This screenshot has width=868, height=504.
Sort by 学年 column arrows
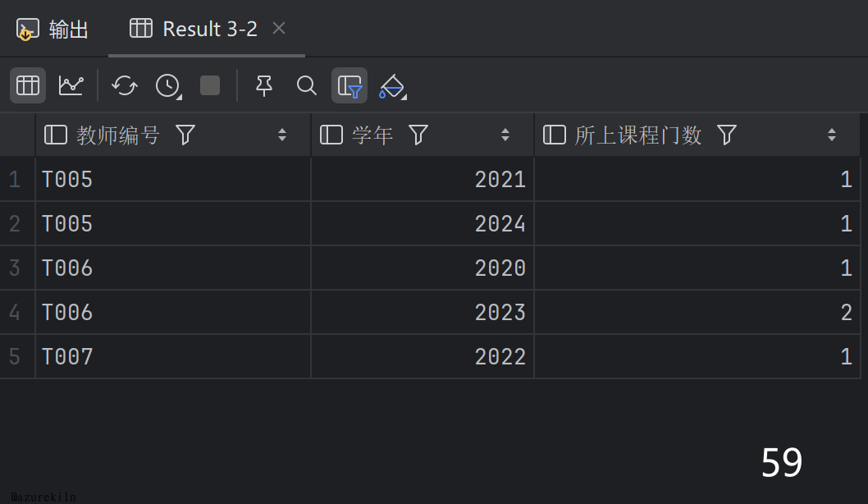click(505, 135)
